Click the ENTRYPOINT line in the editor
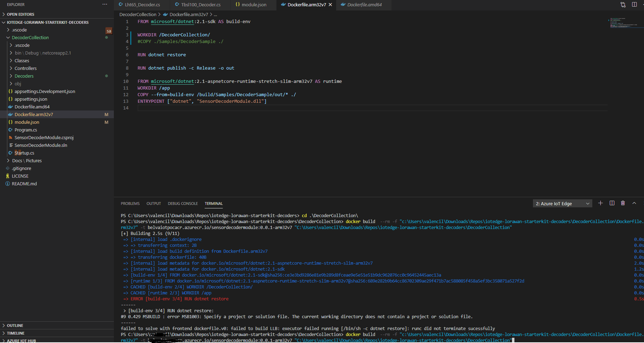Screen dimensions: 644x343 [x=202, y=101]
